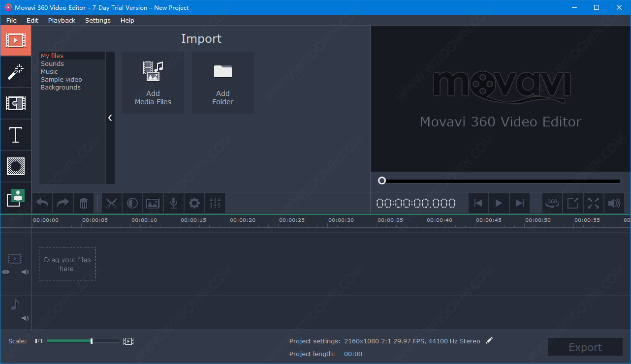The width and height of the screenshot is (631, 364).
Task: Detach the preview player window
Action: coord(573,203)
